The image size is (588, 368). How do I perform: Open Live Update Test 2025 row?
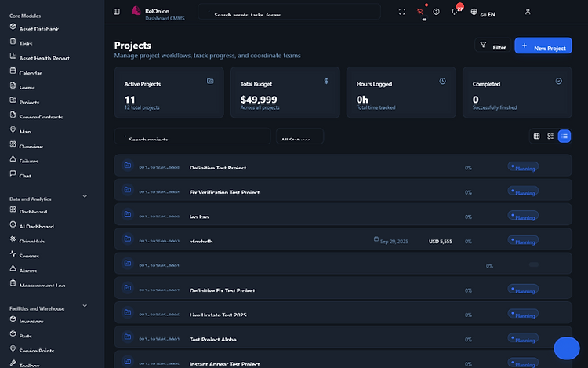pos(343,312)
